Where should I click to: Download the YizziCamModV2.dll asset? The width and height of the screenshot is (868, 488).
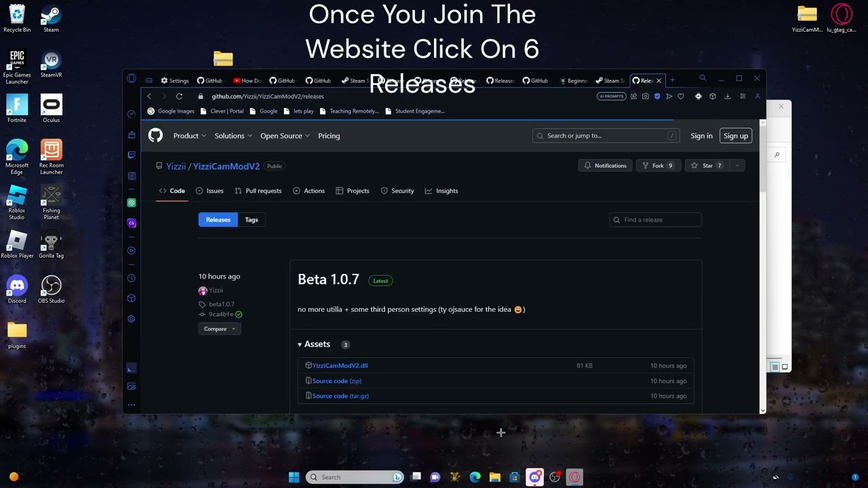tap(340, 365)
